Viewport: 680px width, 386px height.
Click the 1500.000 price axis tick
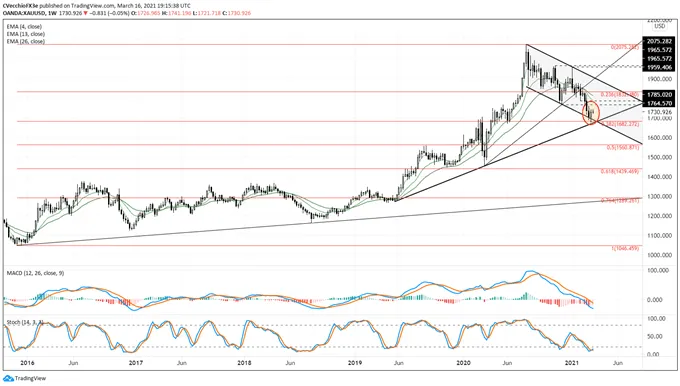click(660, 157)
